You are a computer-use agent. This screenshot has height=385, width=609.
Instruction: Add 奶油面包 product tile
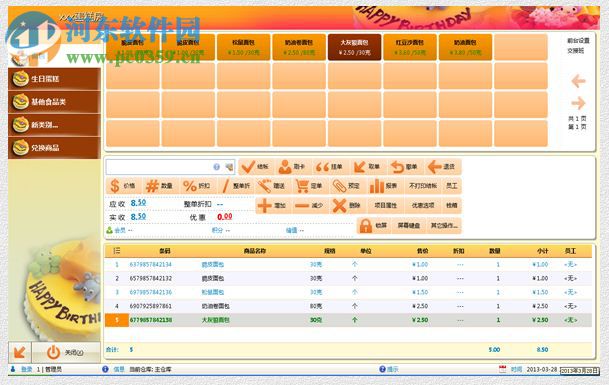[465, 47]
